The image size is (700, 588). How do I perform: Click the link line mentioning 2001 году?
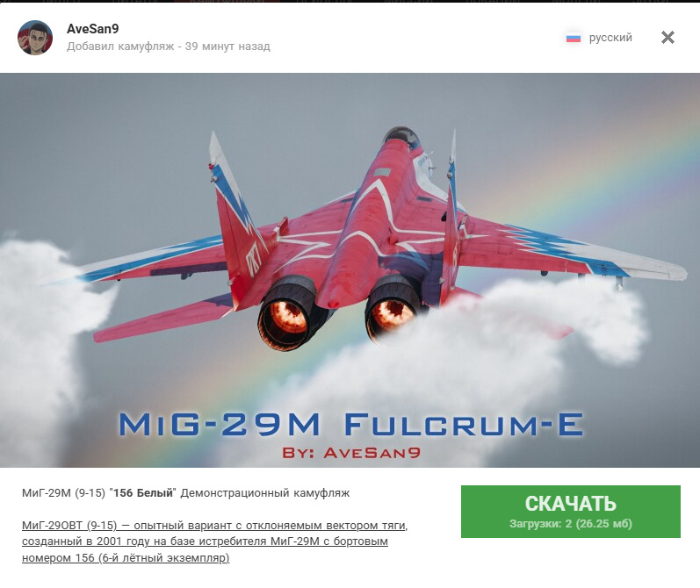(205, 541)
